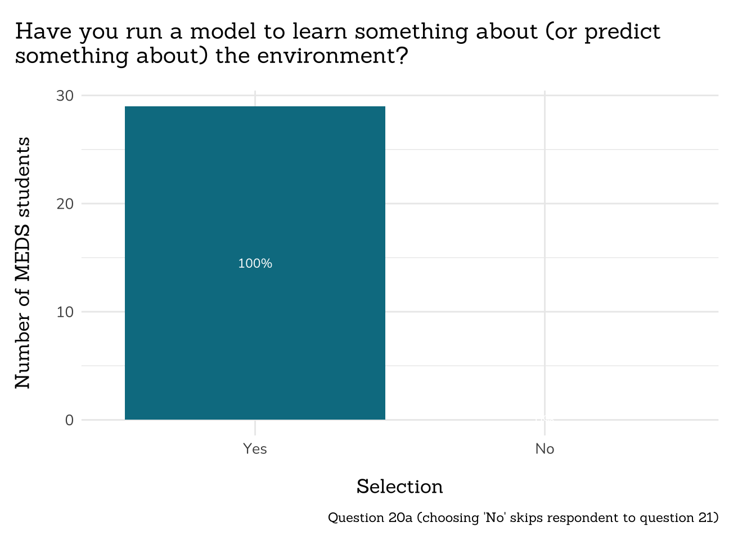Screen dimensions: 756x540
Task: Click "Question 20a" in the caption
Action: 370,517
